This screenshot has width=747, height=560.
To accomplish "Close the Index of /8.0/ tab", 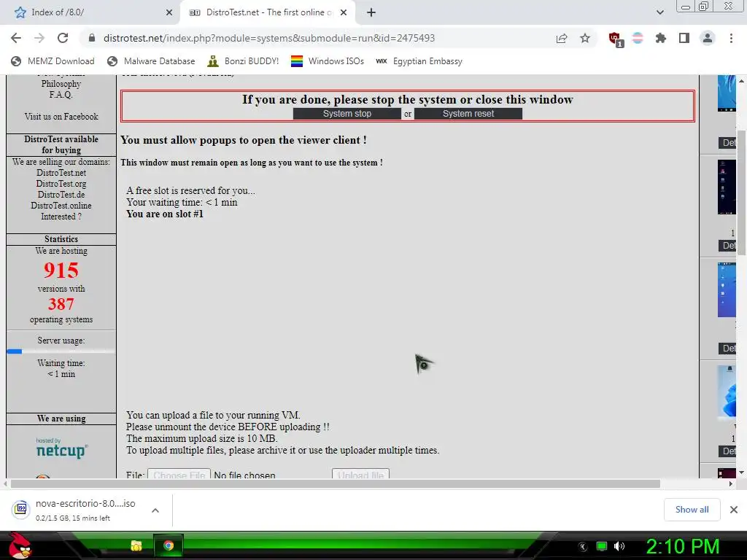I will point(169,12).
